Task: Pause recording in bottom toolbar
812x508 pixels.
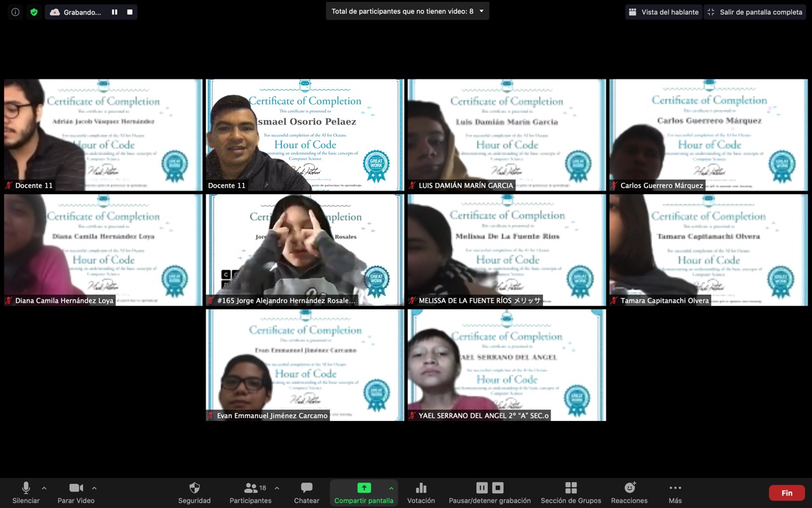Action: 482,488
